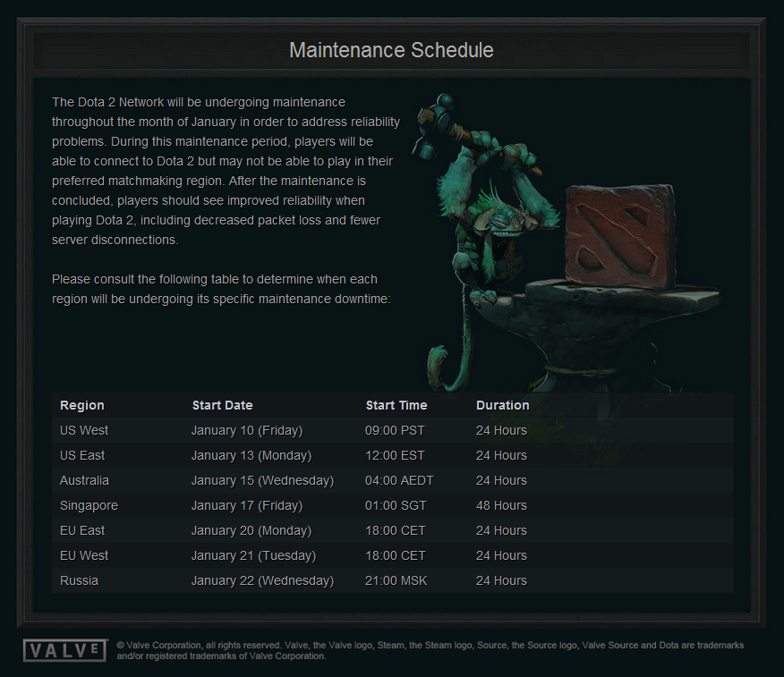Image resolution: width=784 pixels, height=677 pixels.
Task: Click the 48 Hours duration for Singapore
Action: 501,505
